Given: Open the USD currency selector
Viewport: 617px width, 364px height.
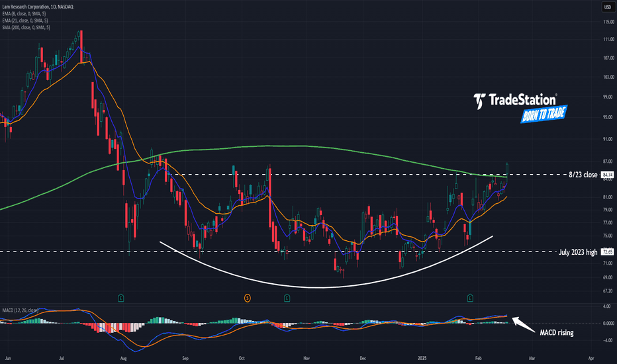Looking at the screenshot, I should click(608, 7).
